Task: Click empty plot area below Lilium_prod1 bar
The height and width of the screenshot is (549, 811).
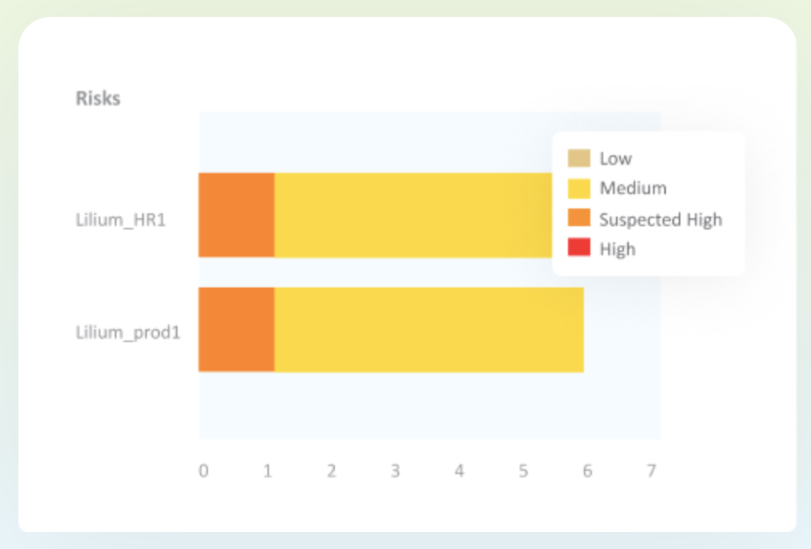Action: click(429, 406)
